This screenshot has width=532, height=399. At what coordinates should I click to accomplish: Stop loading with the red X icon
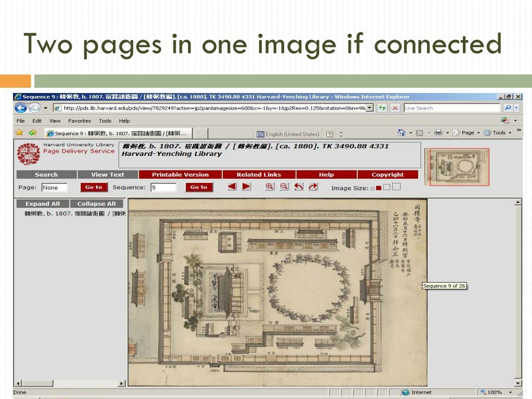pos(395,108)
